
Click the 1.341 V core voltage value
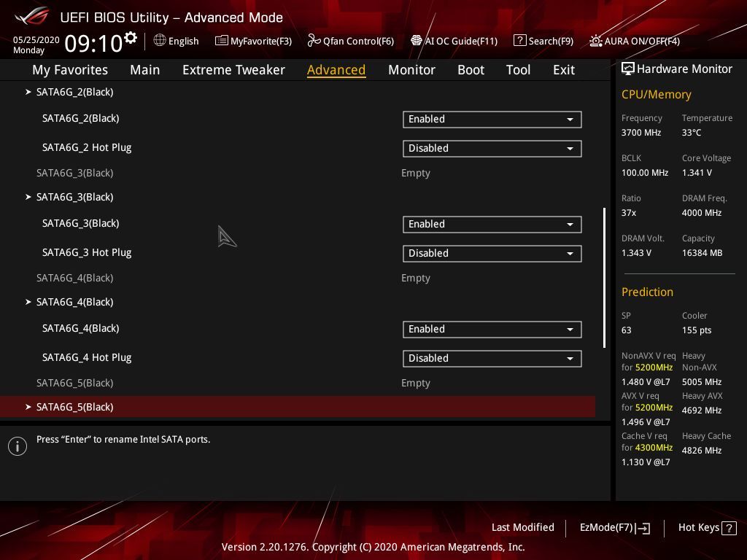[x=697, y=172]
